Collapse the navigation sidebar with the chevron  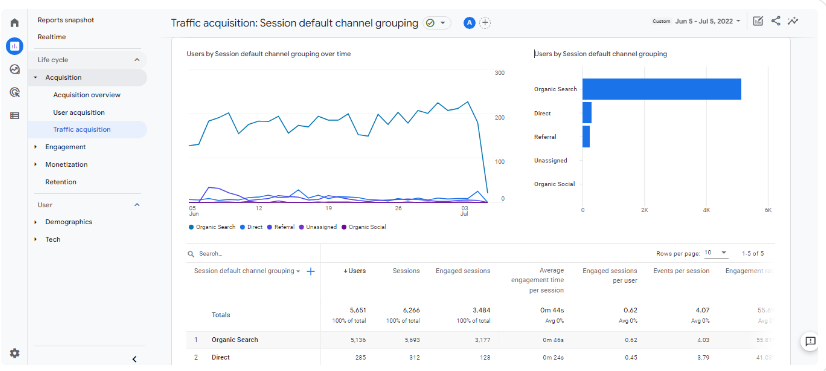pyautogui.click(x=134, y=359)
